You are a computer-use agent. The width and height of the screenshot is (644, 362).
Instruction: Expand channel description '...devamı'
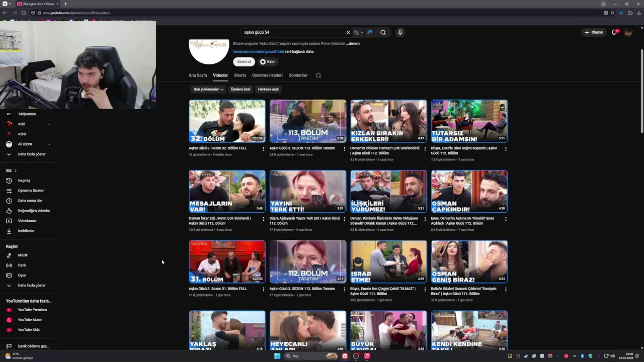tap(353, 44)
